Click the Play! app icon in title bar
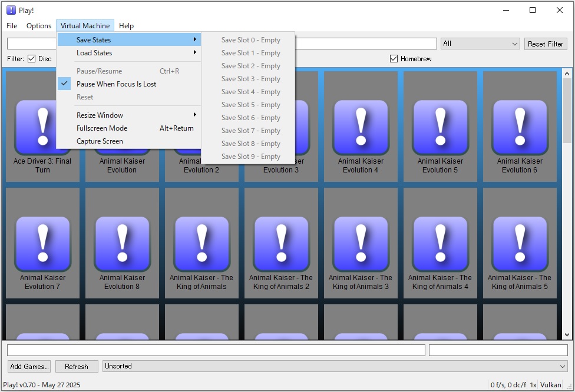575x392 pixels. [x=11, y=10]
